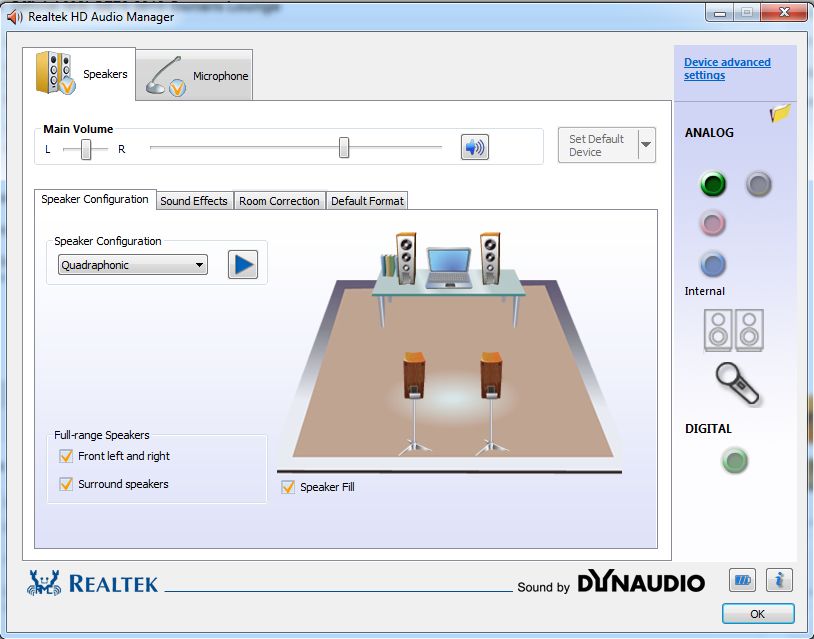Click the gray analog audio jack
The width and height of the screenshot is (814, 639).
tap(758, 184)
